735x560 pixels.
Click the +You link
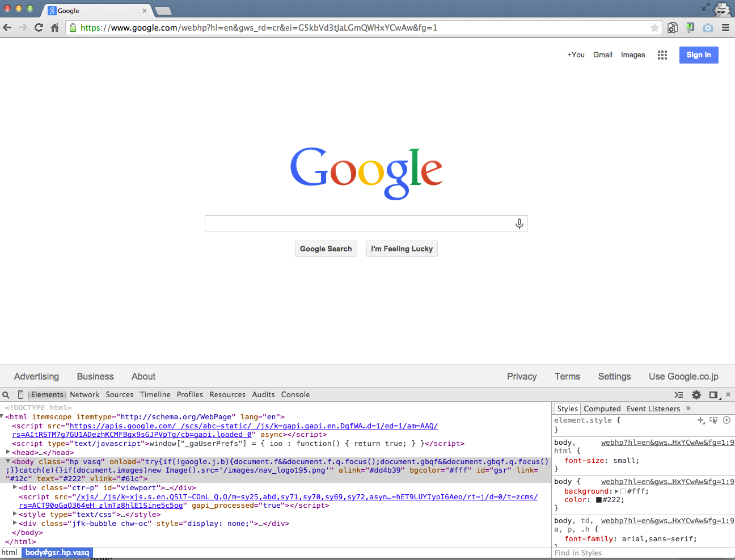click(x=576, y=55)
